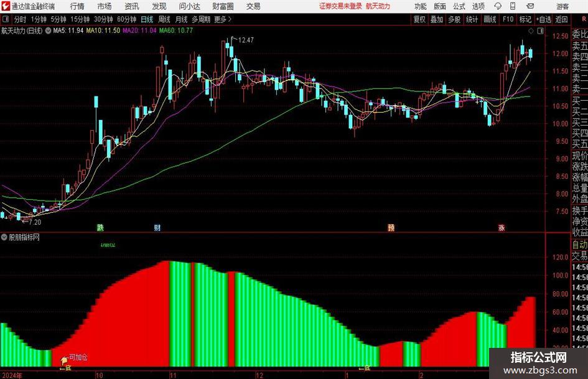Screen dimensions: 588x379
Task: Open the 市场 menu
Action: tap(105, 6)
